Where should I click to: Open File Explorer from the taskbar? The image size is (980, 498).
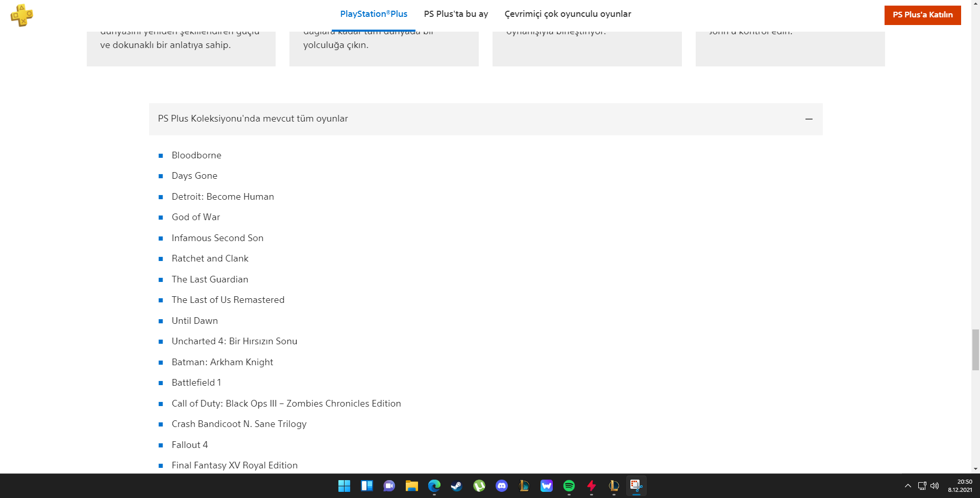[411, 486]
